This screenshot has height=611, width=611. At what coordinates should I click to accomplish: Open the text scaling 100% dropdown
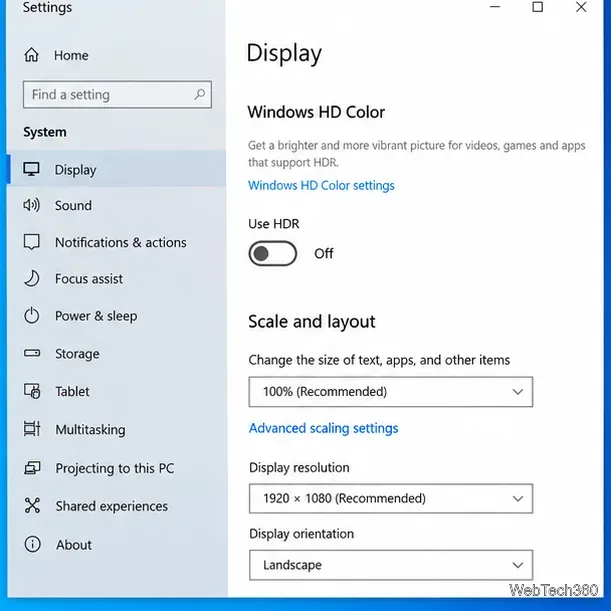tap(390, 392)
